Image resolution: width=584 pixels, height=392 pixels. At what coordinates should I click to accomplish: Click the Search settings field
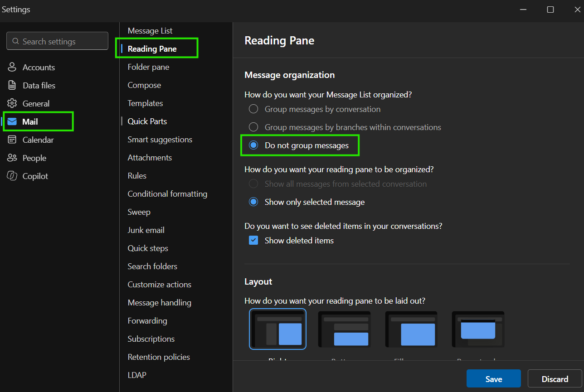tap(57, 41)
